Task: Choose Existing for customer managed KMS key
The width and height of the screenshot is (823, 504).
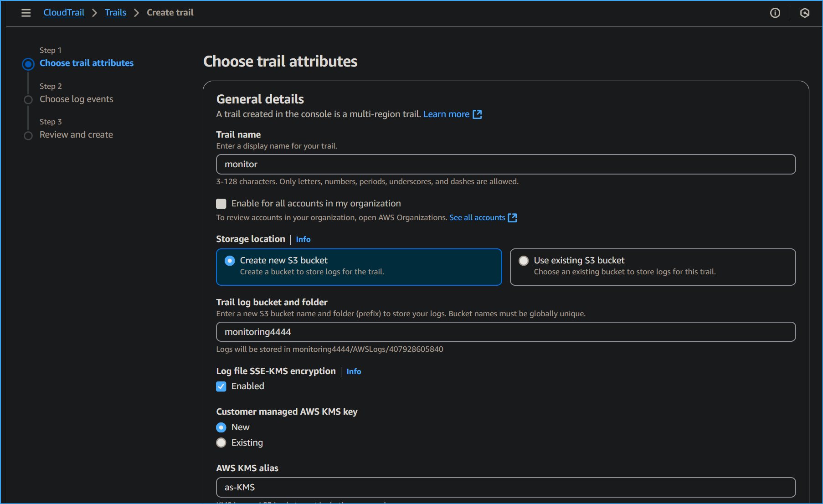Action: (221, 442)
